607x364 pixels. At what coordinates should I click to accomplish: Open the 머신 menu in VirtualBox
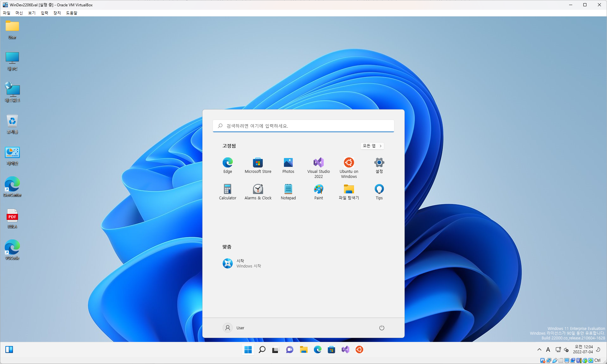click(19, 13)
